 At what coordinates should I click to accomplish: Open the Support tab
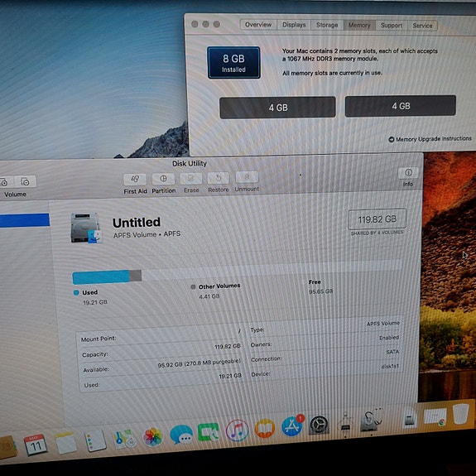tap(392, 26)
